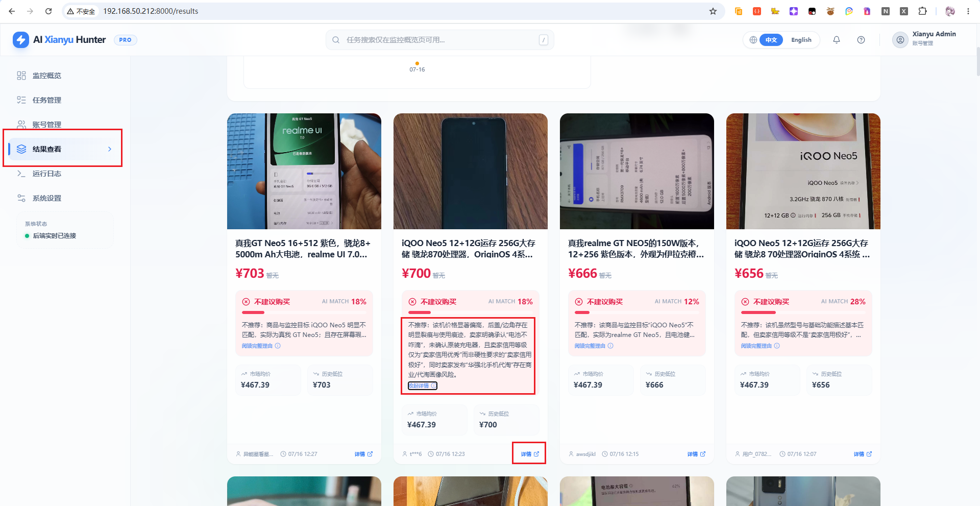Click the globe language icon
This screenshot has height=506, width=980.
coord(753,40)
